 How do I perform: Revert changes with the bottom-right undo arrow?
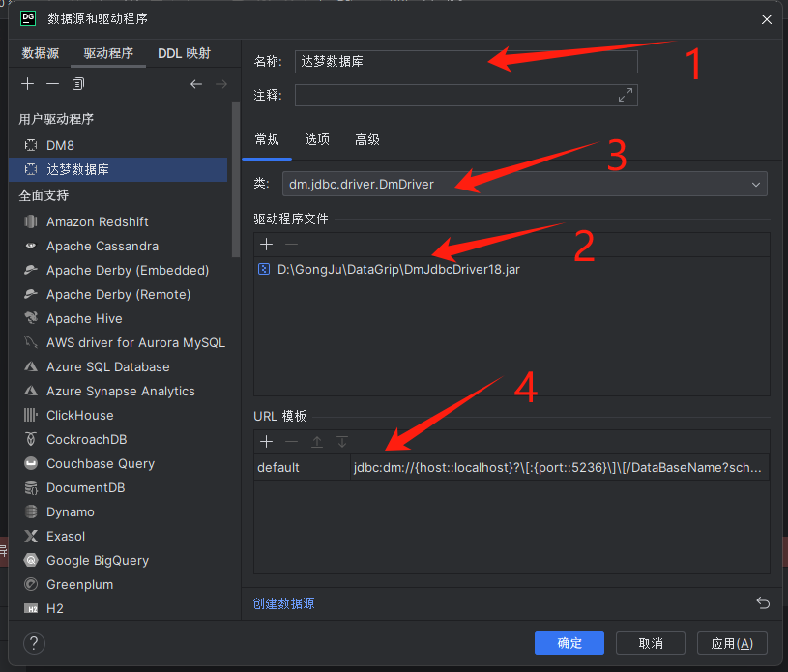763,602
